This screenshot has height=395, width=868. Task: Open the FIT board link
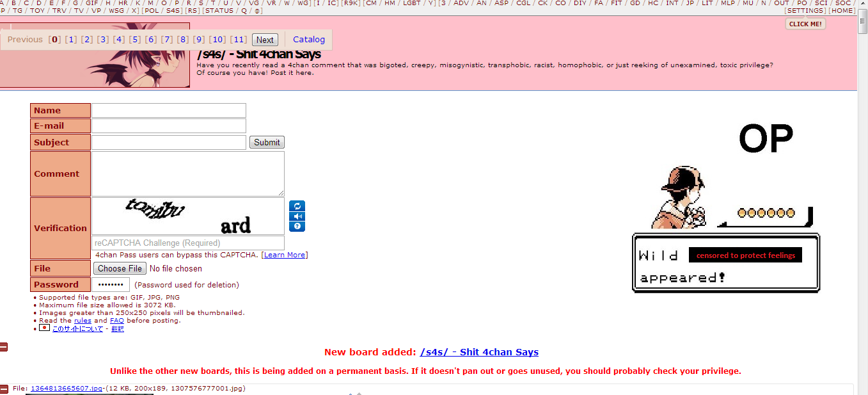(617, 3)
